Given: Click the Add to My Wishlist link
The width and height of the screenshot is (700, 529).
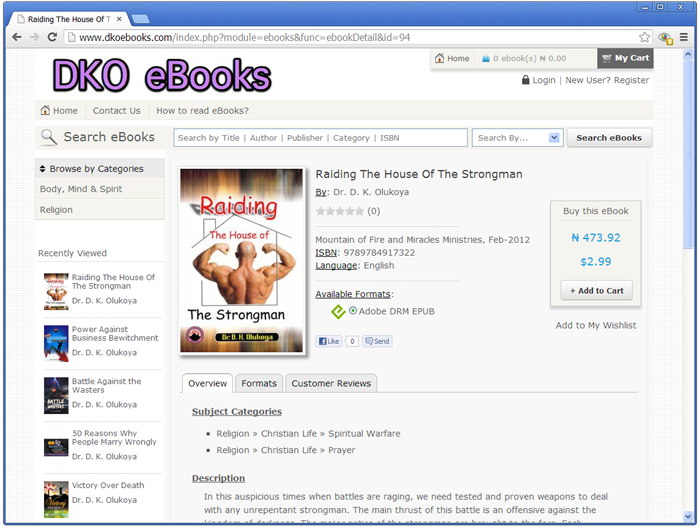Looking at the screenshot, I should tap(596, 325).
